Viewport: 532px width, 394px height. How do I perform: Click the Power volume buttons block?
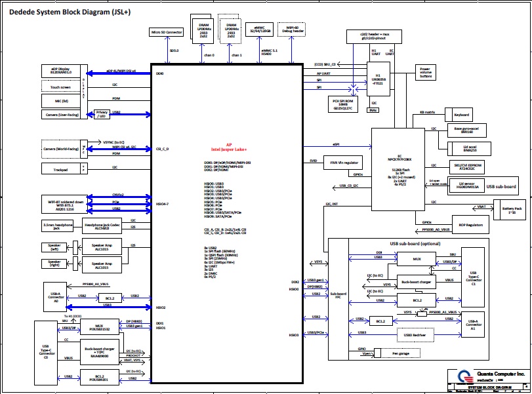click(x=426, y=72)
